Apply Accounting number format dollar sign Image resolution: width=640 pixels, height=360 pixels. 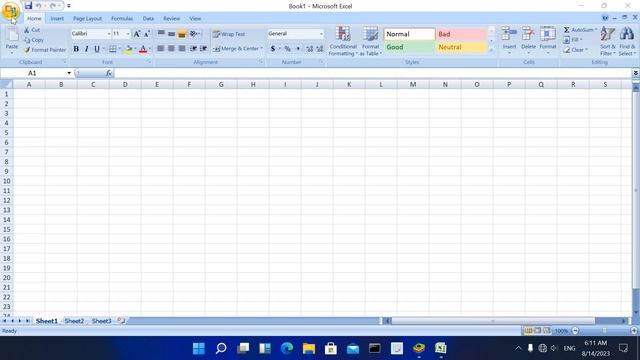point(273,49)
